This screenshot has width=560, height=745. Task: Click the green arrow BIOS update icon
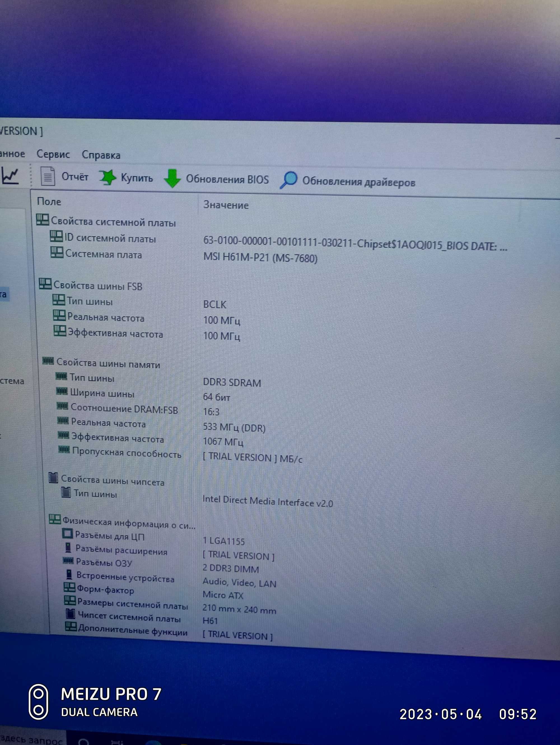172,178
